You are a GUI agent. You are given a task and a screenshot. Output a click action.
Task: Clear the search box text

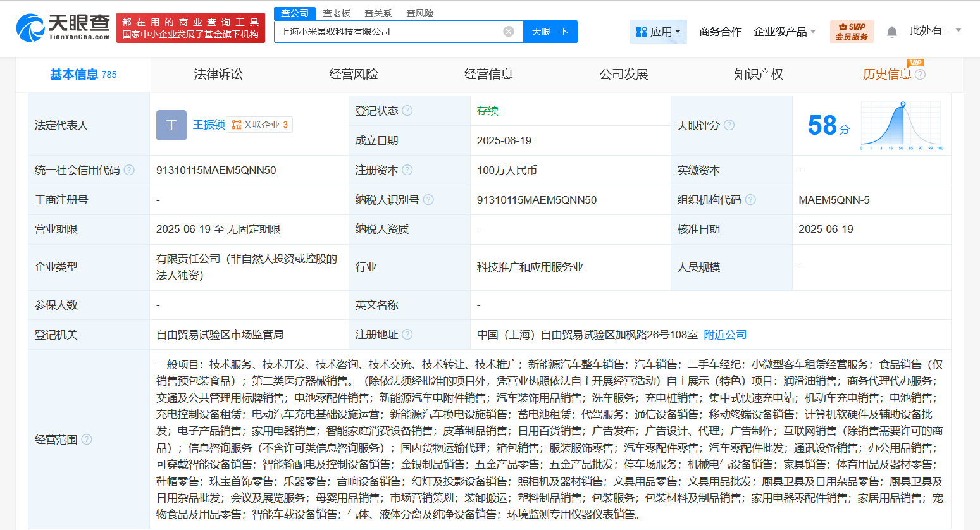pos(509,32)
